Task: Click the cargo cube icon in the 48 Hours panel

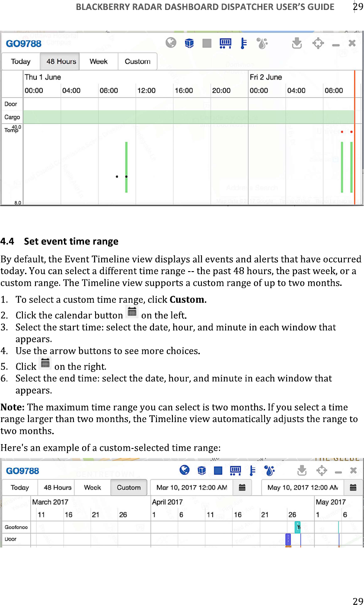Action: pos(189,43)
